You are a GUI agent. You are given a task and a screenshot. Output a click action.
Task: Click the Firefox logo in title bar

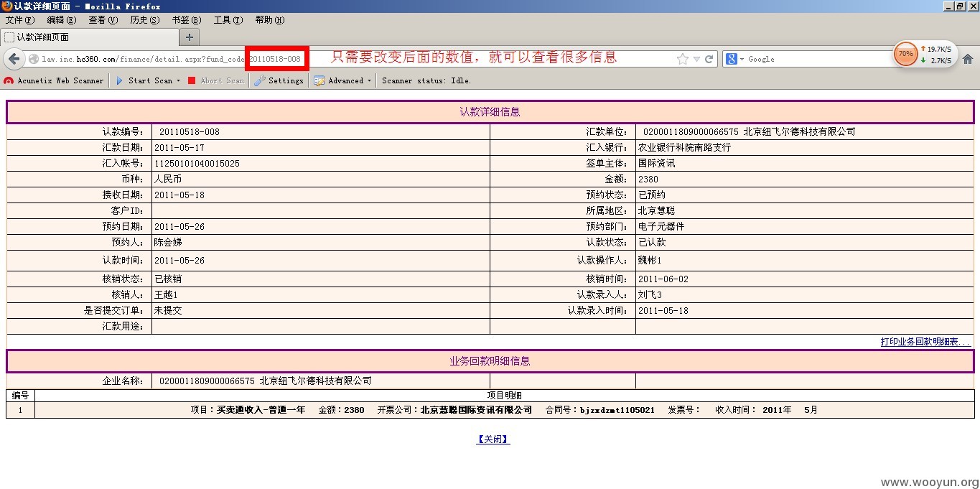tap(6, 6)
